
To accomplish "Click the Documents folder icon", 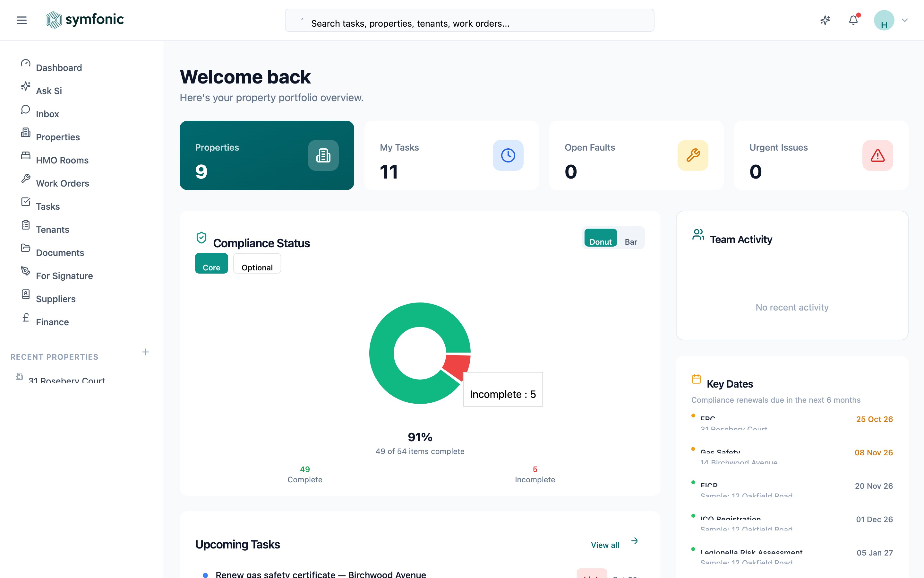I will click(26, 248).
